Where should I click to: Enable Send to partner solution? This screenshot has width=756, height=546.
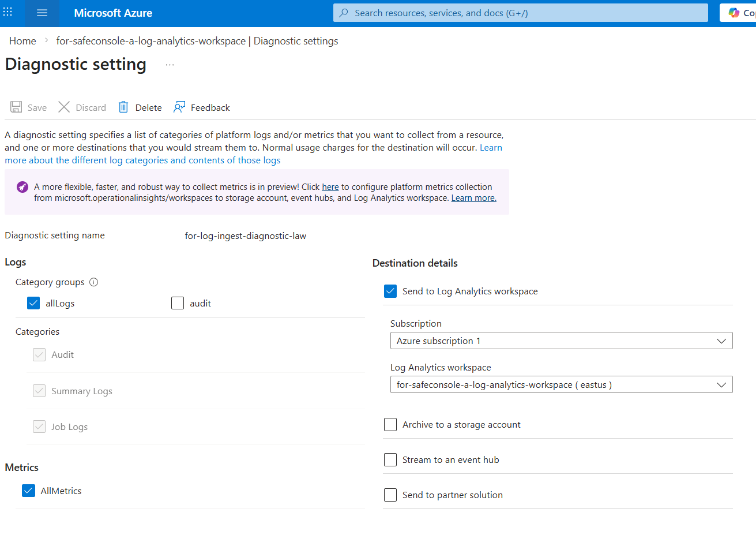click(390, 495)
